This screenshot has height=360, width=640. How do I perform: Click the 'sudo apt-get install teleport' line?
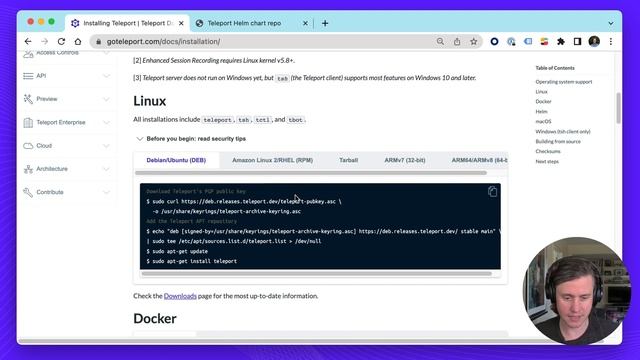[x=191, y=261]
